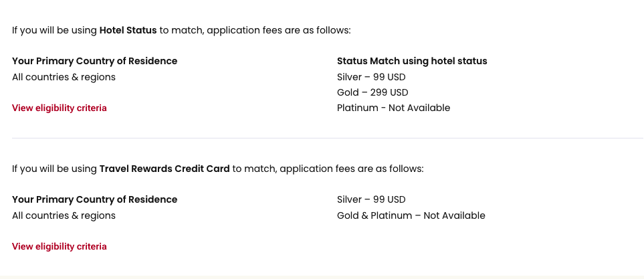Click "If you will be using" before Travel Rewards

[x=54, y=169]
